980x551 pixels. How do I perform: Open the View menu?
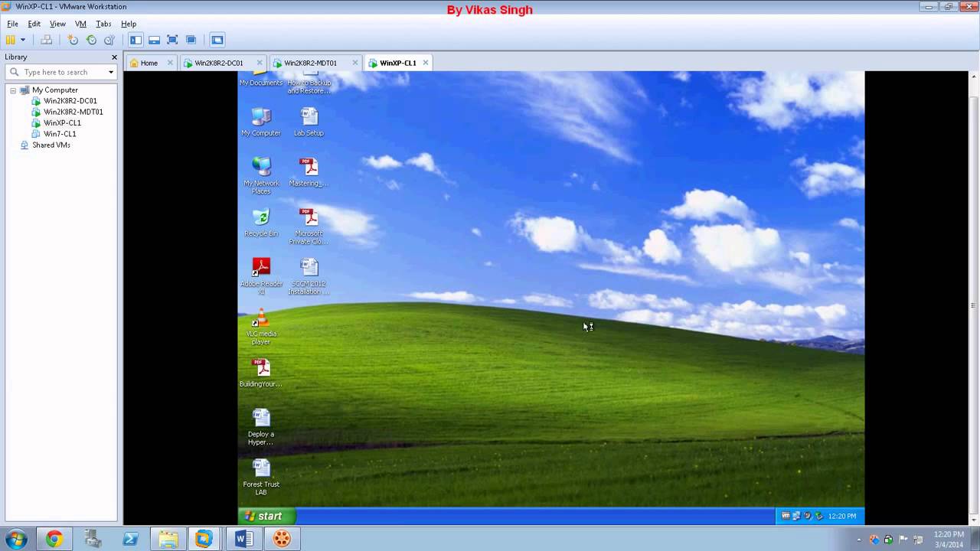tap(57, 24)
